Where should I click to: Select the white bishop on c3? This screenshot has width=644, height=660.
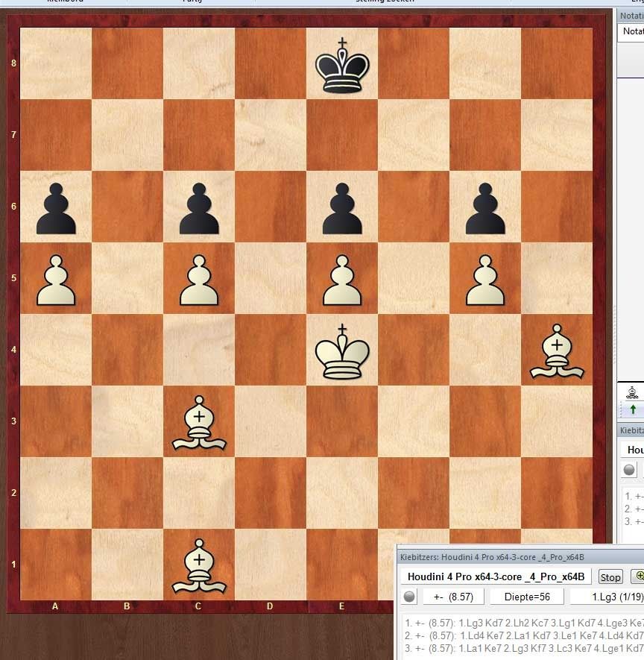coord(199,422)
